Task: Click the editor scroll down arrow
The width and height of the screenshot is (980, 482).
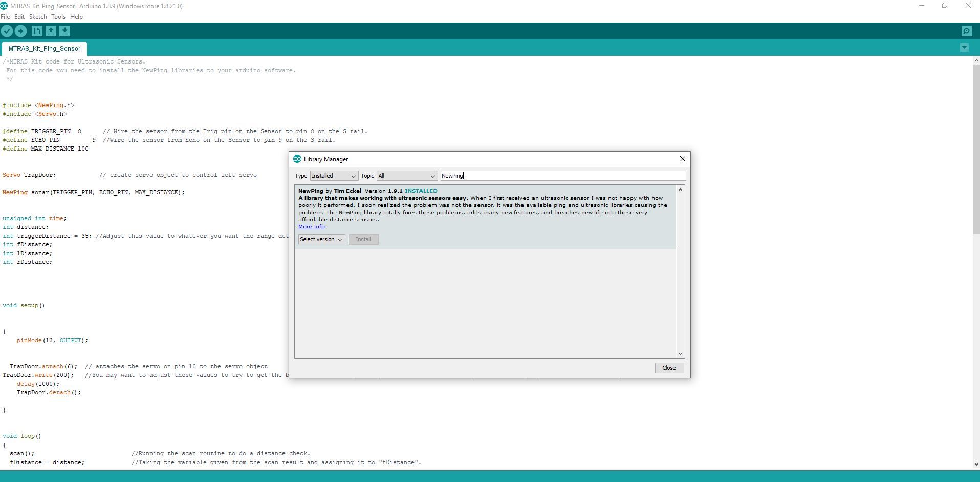Action: coord(976,464)
